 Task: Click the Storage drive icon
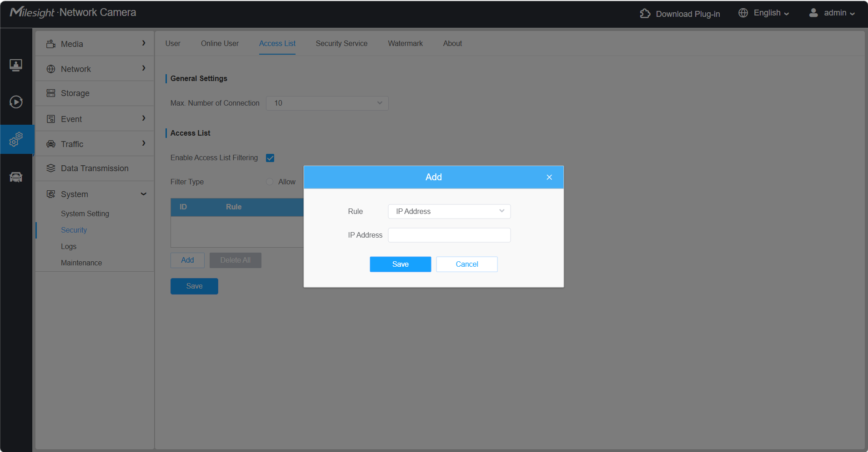point(51,93)
